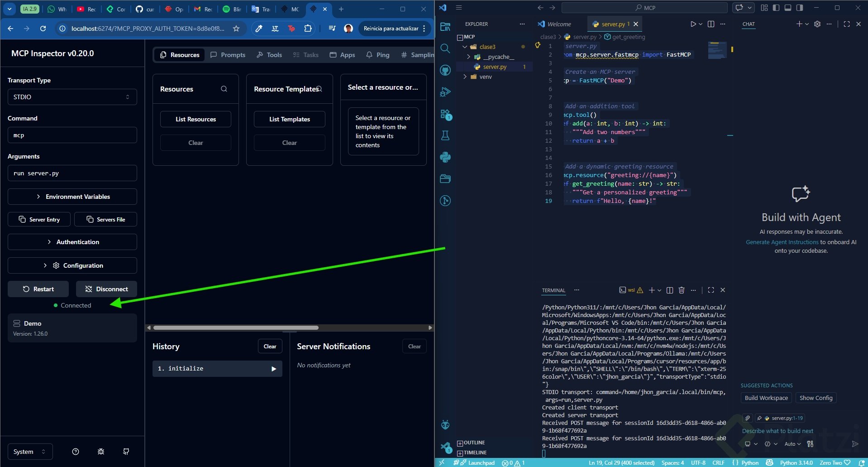Toggle maximized Chat secondary side bar

pos(847,24)
